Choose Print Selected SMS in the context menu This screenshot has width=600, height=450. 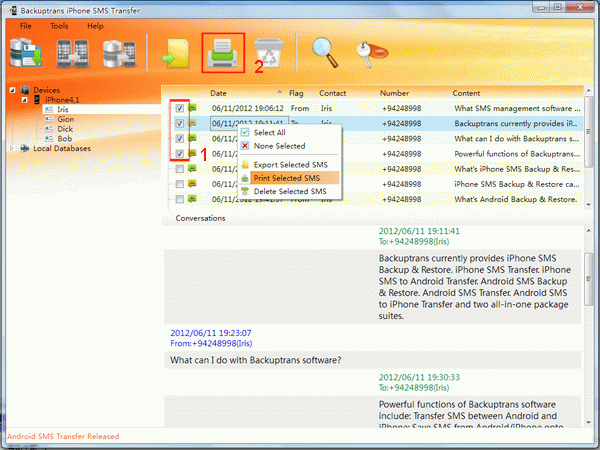[x=290, y=178]
